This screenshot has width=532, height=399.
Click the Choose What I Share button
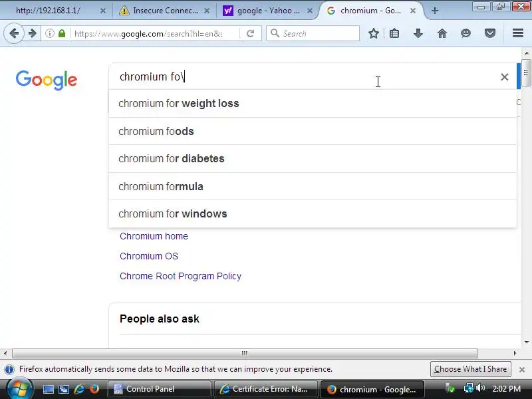click(x=470, y=369)
